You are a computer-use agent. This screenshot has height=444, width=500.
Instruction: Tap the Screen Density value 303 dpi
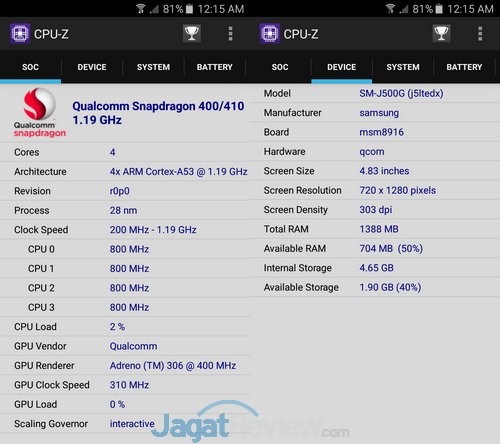point(376,210)
